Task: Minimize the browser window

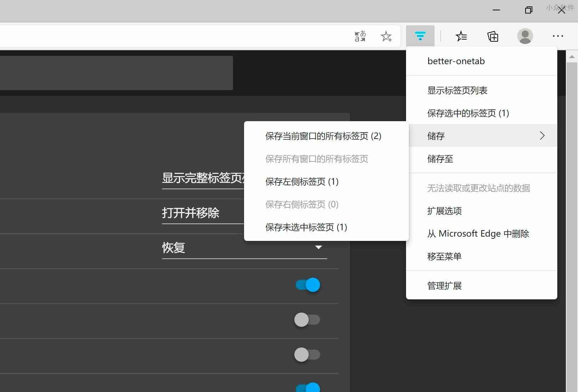Action: coord(496,10)
